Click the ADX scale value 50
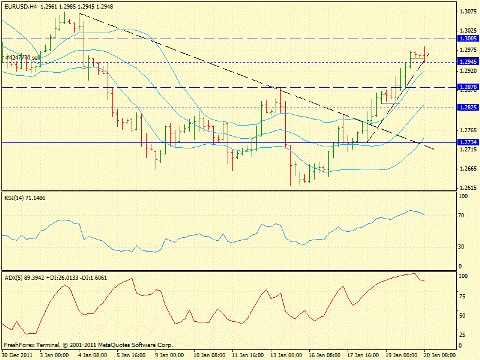Viewport: 480px width, 360px height. click(462, 315)
